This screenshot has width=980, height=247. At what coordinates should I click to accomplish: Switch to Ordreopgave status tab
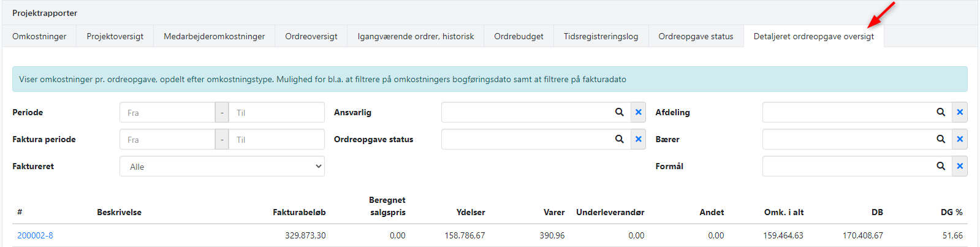coord(696,36)
